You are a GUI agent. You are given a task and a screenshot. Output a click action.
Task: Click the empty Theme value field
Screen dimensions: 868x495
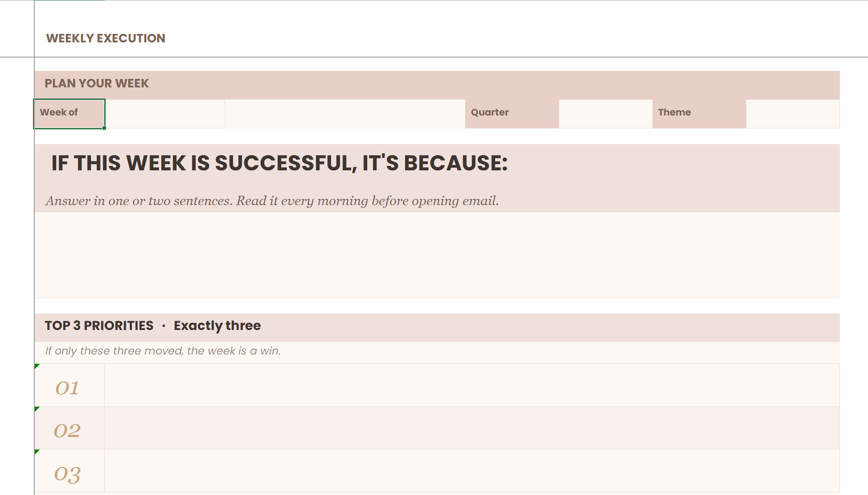tap(792, 114)
